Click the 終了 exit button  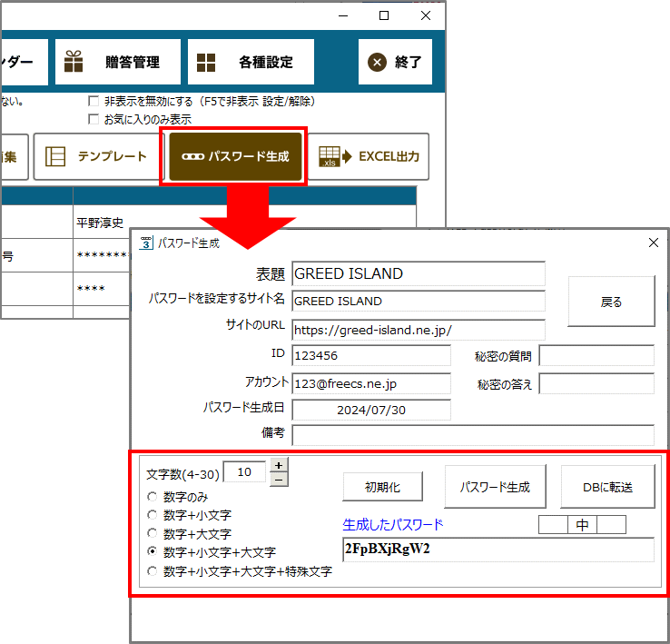coord(395,62)
